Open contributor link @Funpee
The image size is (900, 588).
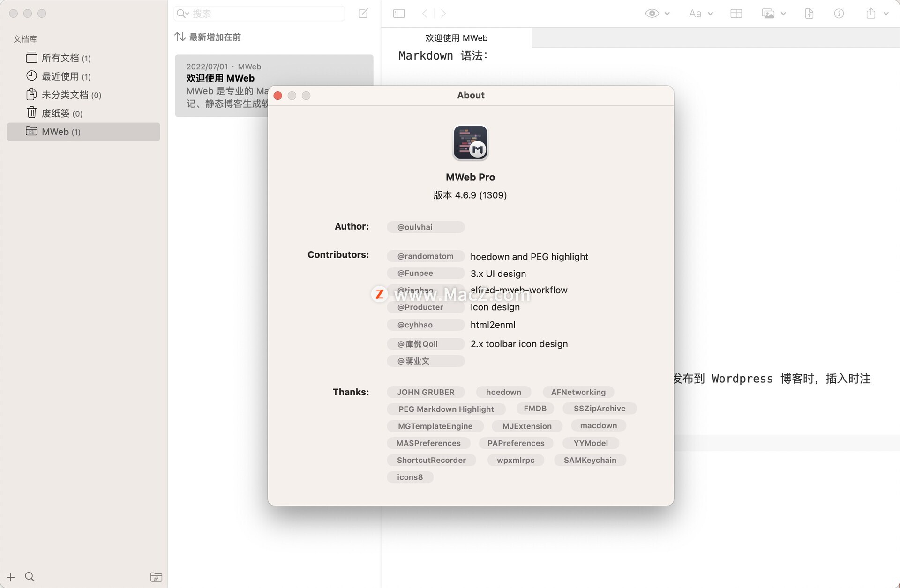(426, 273)
